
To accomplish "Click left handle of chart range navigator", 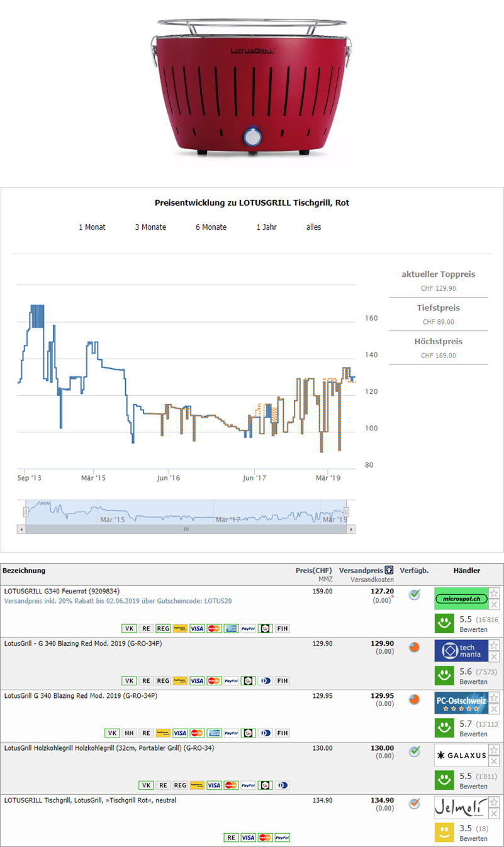I will (x=26, y=512).
